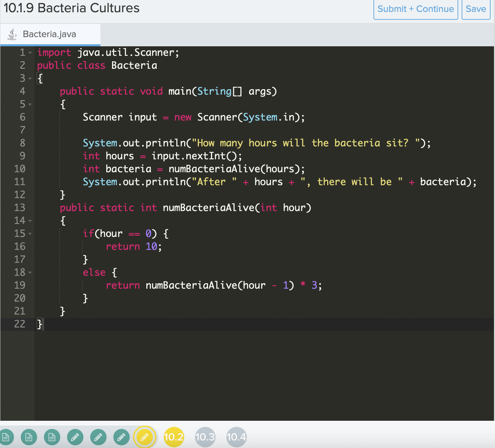Click line number 19 in the gutter

pyautogui.click(x=20, y=285)
